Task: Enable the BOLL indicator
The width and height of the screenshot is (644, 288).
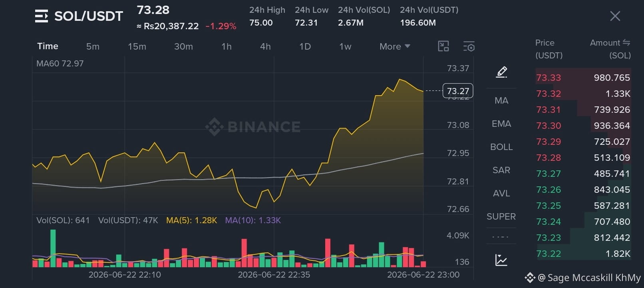Action: (x=501, y=147)
